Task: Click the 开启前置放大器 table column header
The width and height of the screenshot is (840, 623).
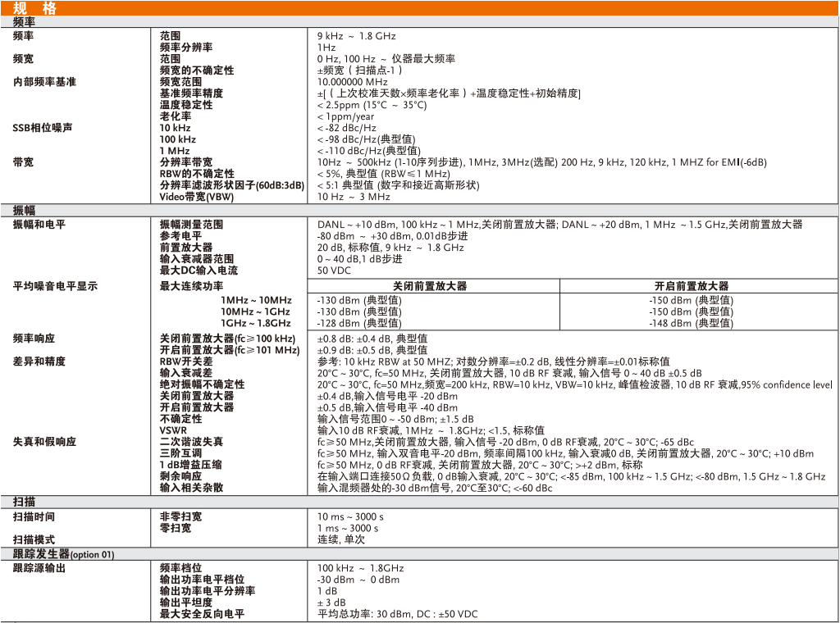Action: [x=692, y=286]
